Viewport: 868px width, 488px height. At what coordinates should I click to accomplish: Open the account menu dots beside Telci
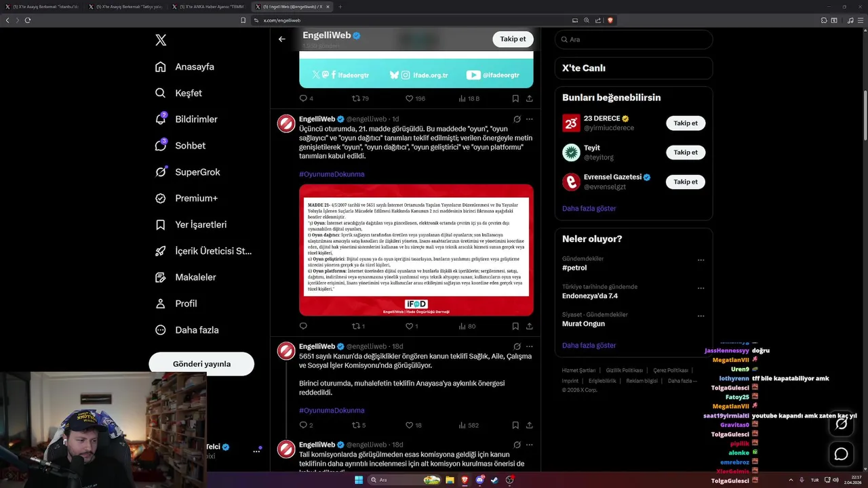[x=257, y=451]
